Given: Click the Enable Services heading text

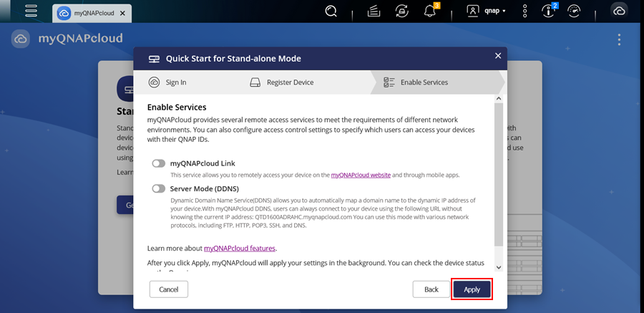Looking at the screenshot, I should (x=177, y=107).
